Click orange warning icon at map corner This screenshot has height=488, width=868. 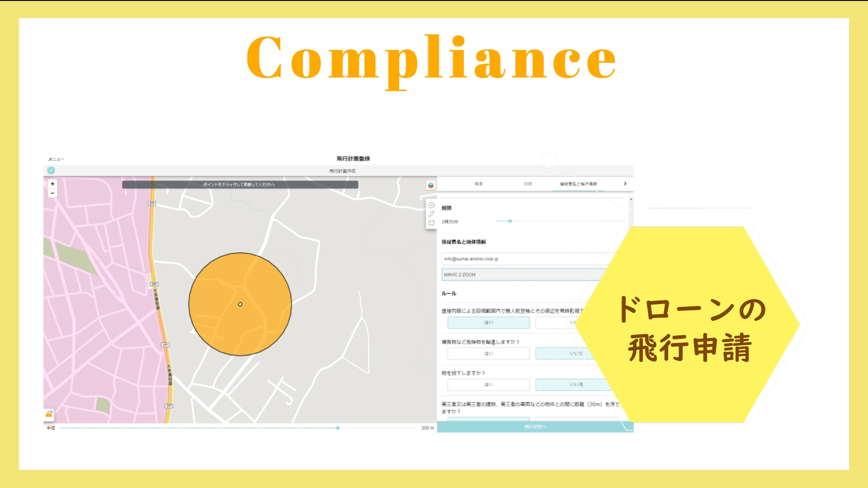(x=49, y=414)
